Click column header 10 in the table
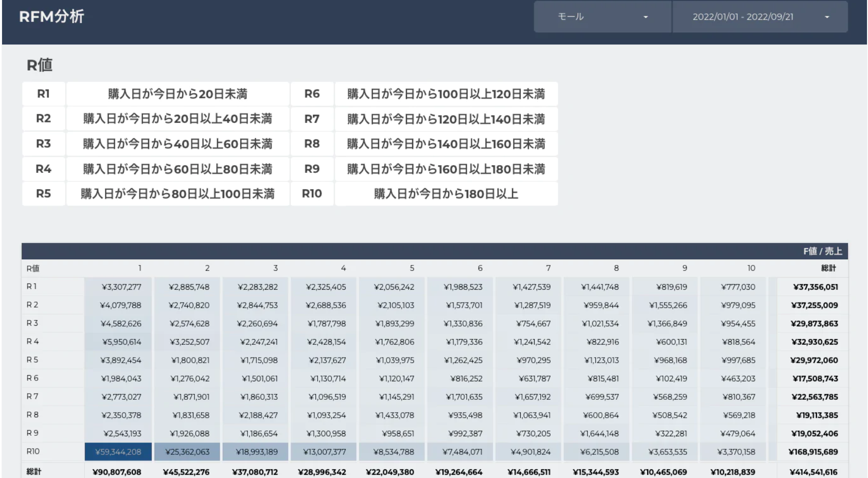This screenshot has height=478, width=868. [751, 268]
